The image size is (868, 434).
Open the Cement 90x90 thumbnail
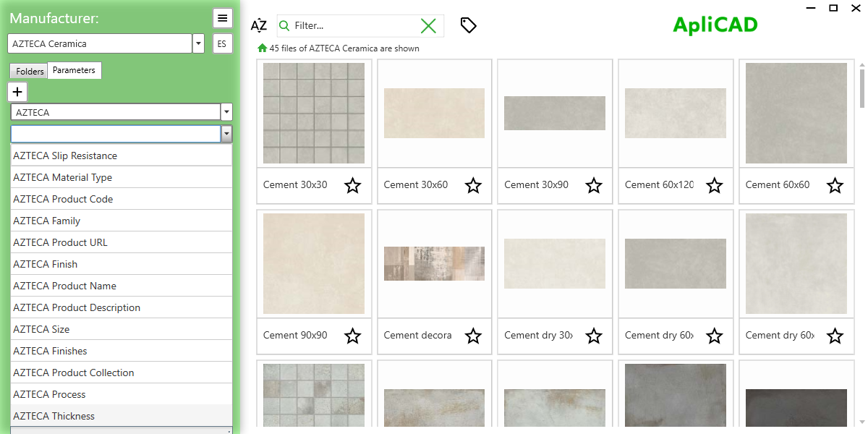tap(313, 263)
